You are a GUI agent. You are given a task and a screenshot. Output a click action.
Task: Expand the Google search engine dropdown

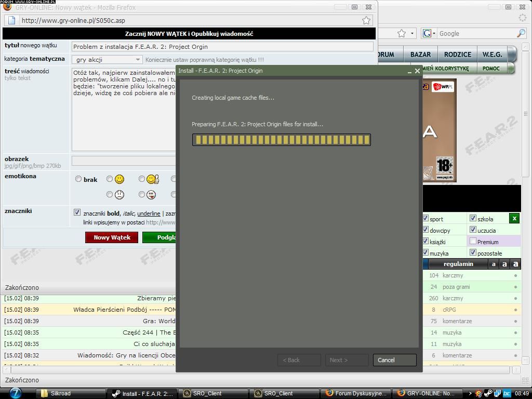430,33
